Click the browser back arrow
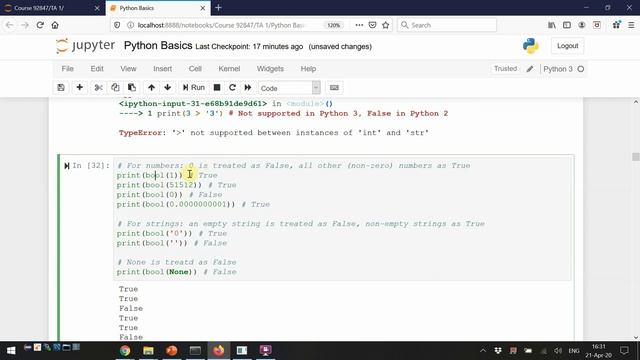Viewport: 640px width, 360px height. (x=9, y=25)
